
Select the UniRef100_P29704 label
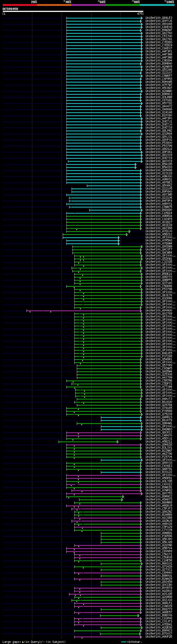coord(159,457)
